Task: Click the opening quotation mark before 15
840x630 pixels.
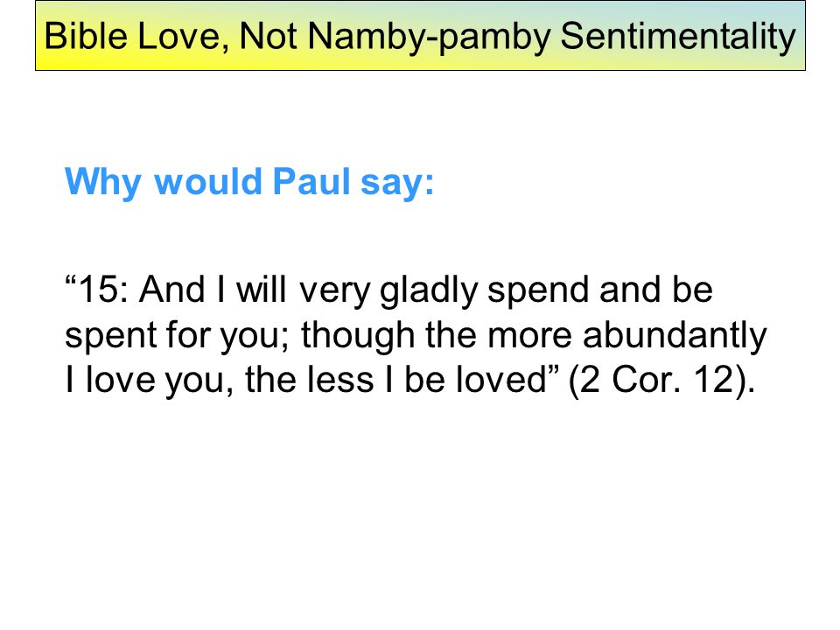Action: 71,281
